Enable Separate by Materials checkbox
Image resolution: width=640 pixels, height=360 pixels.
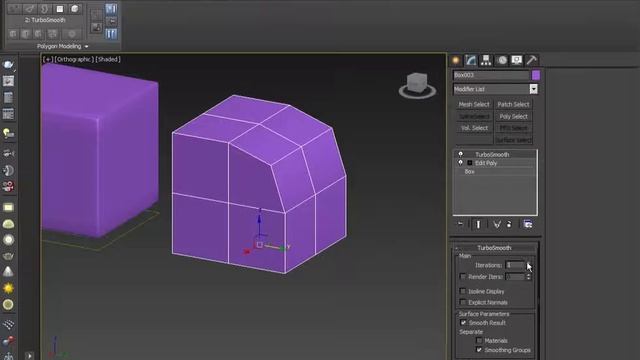479,340
